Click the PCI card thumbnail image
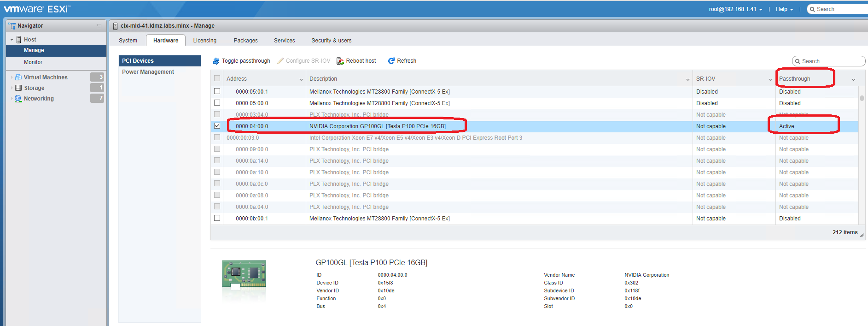Viewport: 868px width, 326px height. 244,274
